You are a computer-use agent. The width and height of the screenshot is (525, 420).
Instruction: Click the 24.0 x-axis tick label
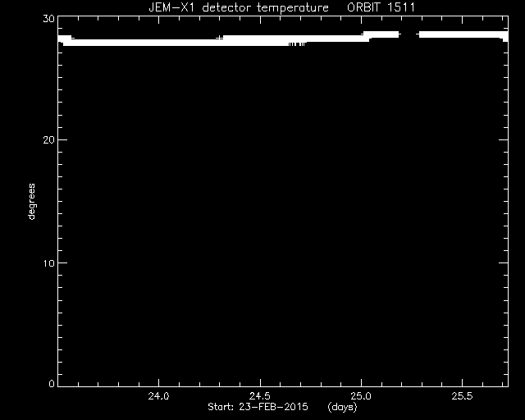(158, 396)
